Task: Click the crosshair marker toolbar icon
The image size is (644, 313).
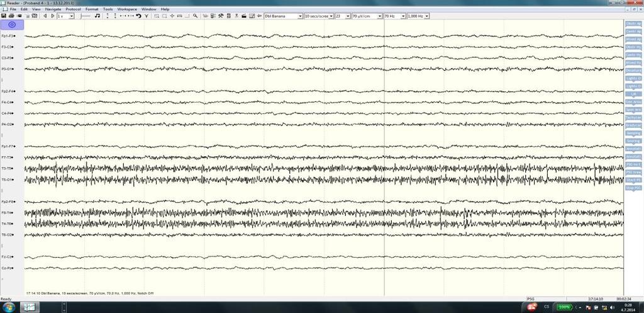Action: pyautogui.click(x=172, y=16)
